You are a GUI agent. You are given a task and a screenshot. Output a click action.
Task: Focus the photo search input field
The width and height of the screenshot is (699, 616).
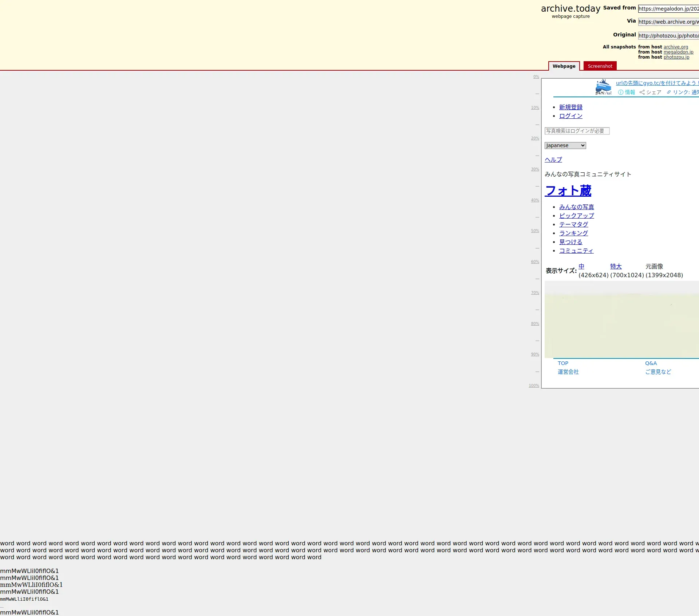pyautogui.click(x=577, y=131)
